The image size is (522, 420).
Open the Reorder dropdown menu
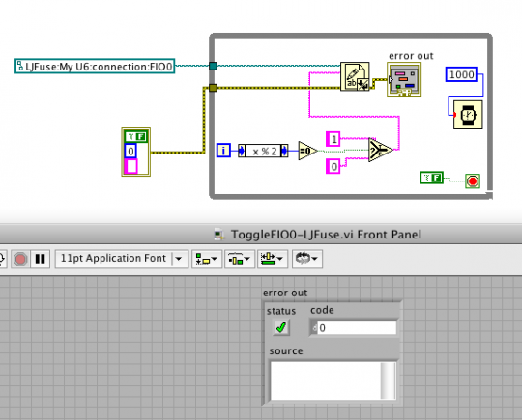coord(307,259)
